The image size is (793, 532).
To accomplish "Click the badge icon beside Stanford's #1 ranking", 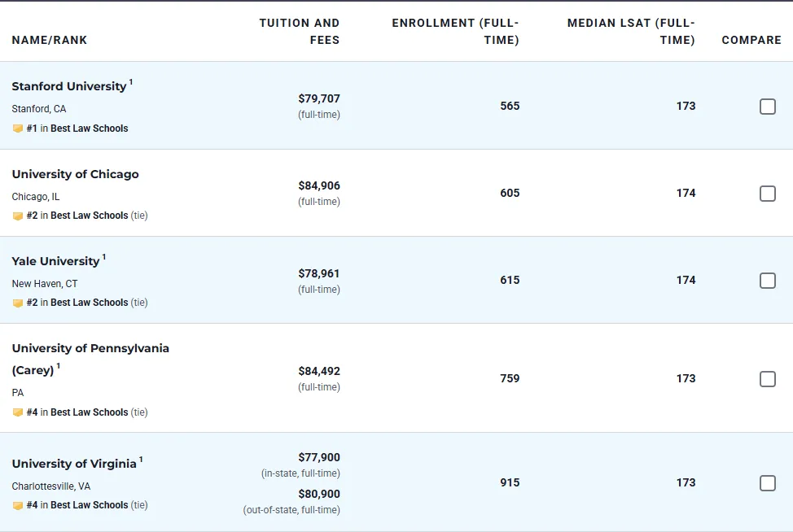I will coord(18,129).
